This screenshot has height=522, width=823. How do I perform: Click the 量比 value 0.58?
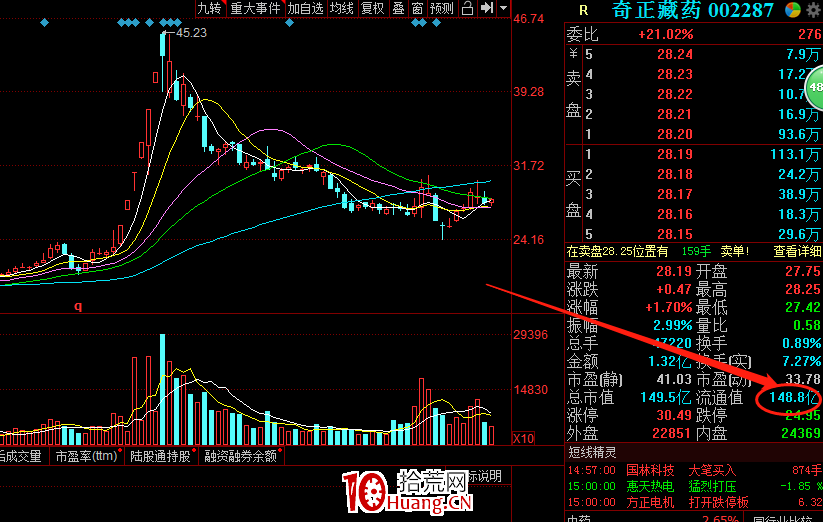click(x=807, y=325)
